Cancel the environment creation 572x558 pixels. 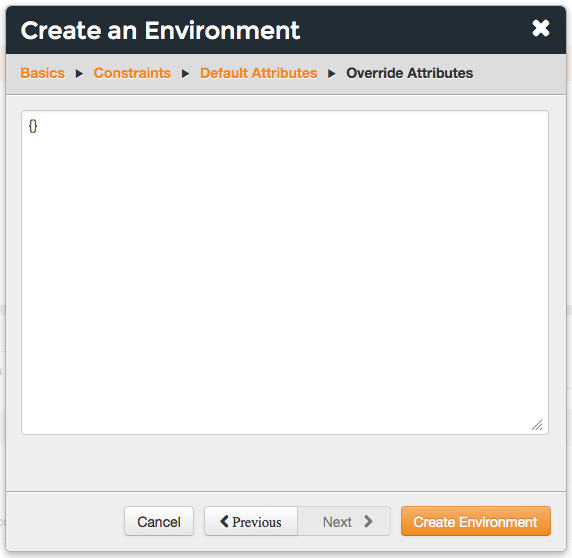pos(159,522)
